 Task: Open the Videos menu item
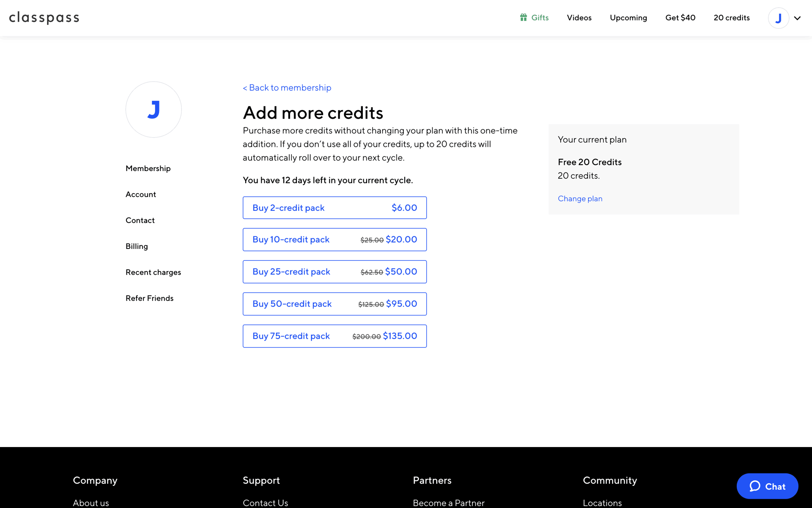(x=579, y=18)
